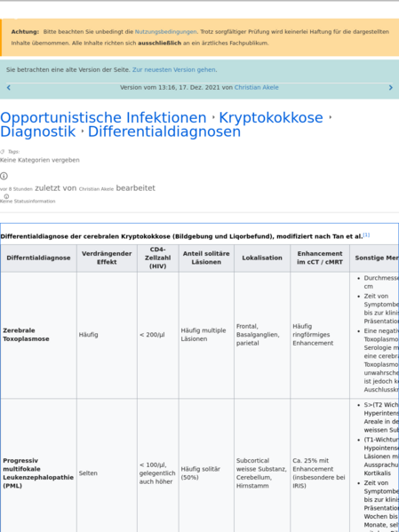Open Opportunistische Infektionen breadcrumb
The image size is (399, 532).
(103, 118)
